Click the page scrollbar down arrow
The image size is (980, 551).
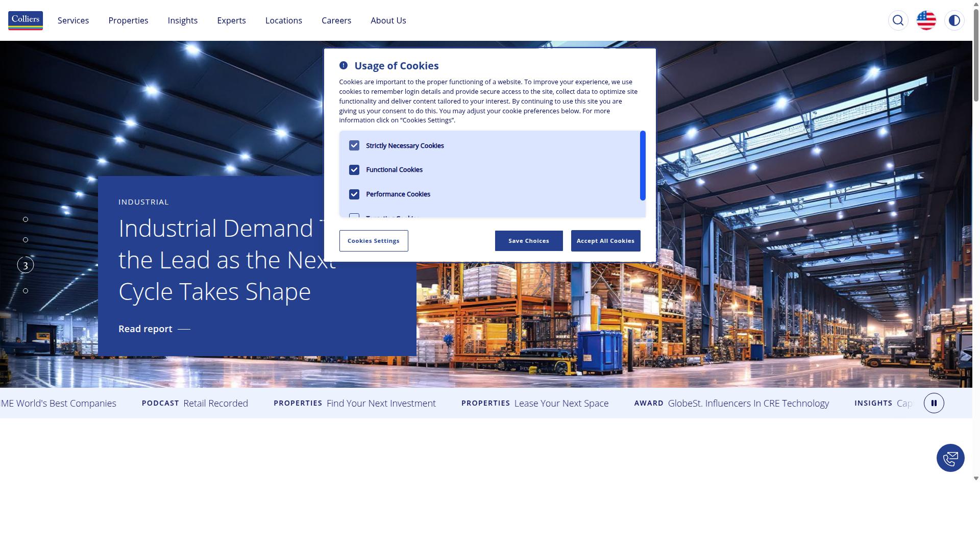click(976, 479)
